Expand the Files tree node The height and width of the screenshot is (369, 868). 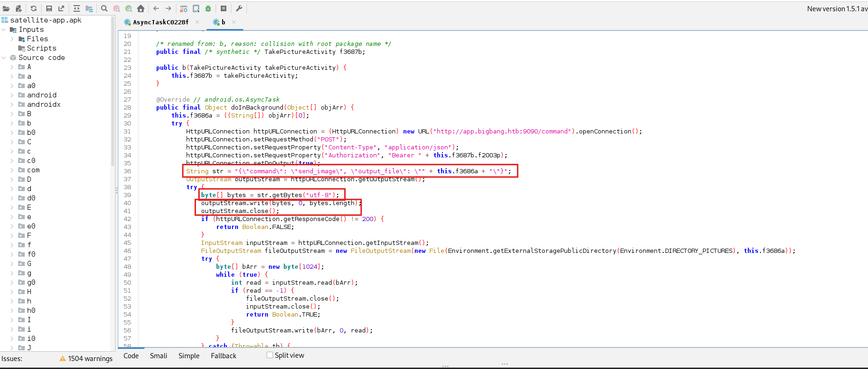click(12, 39)
